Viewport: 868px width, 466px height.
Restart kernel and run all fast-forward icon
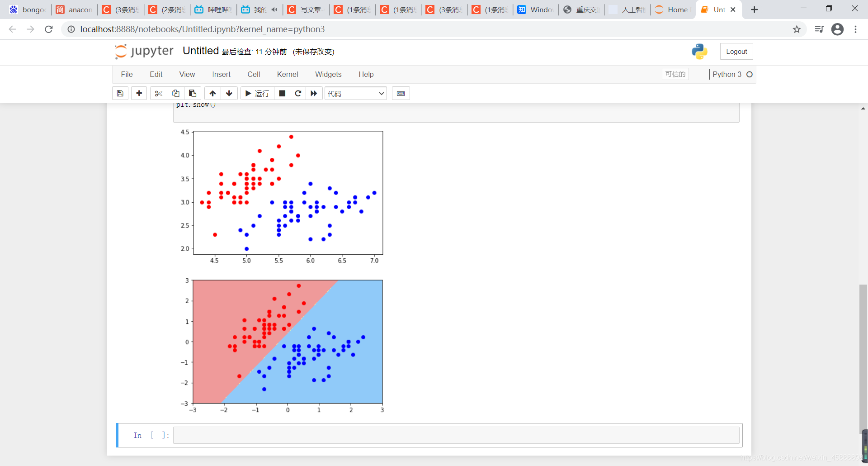(314, 93)
